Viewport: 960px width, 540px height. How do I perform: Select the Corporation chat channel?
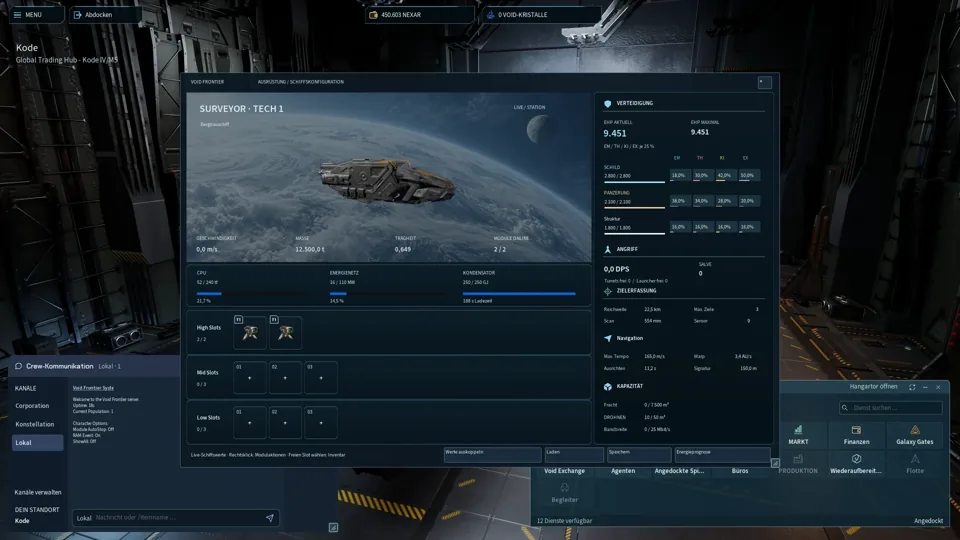(32, 406)
